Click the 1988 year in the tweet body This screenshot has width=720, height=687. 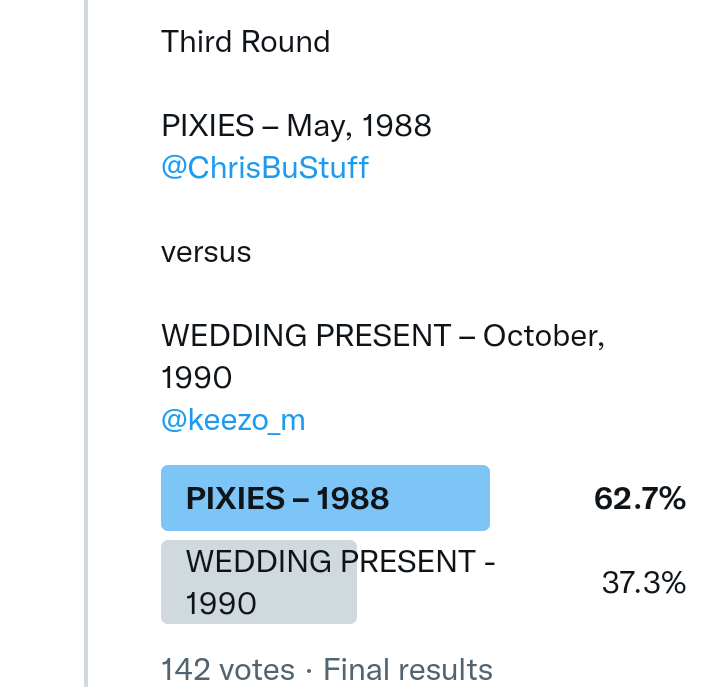click(x=397, y=126)
